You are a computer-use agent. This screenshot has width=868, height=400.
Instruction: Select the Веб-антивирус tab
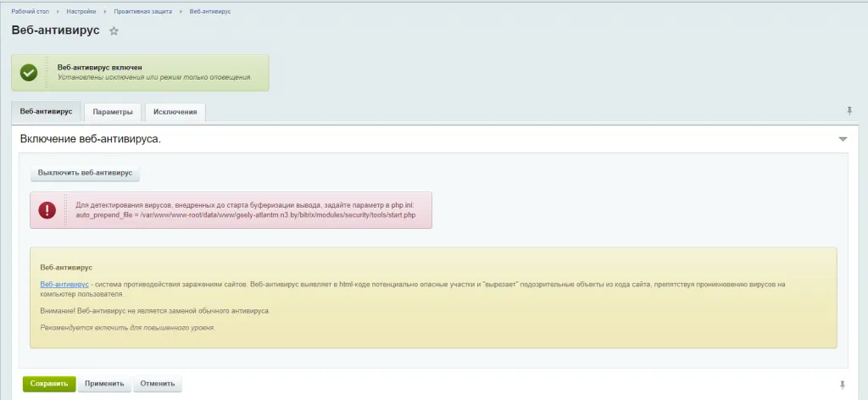(x=46, y=112)
